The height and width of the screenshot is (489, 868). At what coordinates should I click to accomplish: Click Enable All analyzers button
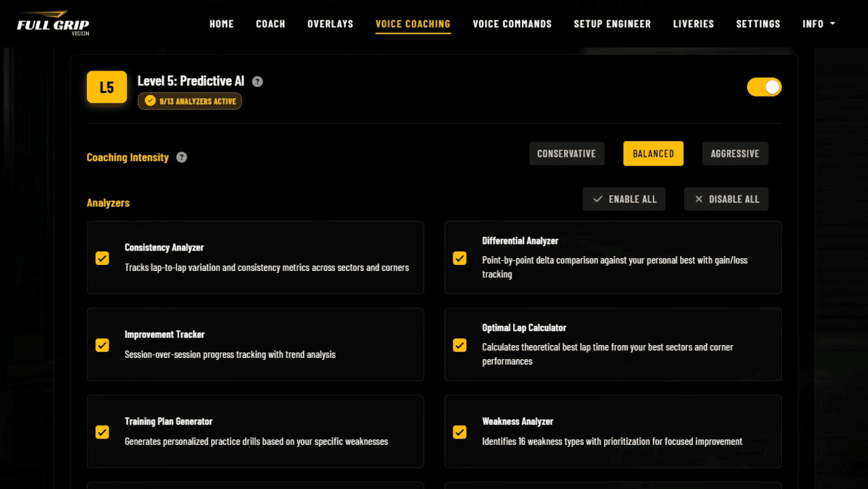point(624,199)
